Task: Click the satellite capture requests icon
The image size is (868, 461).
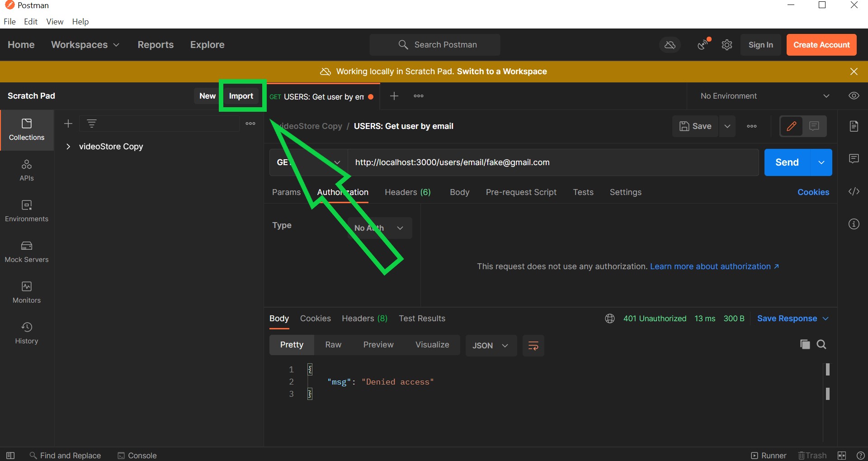Action: 703,44
